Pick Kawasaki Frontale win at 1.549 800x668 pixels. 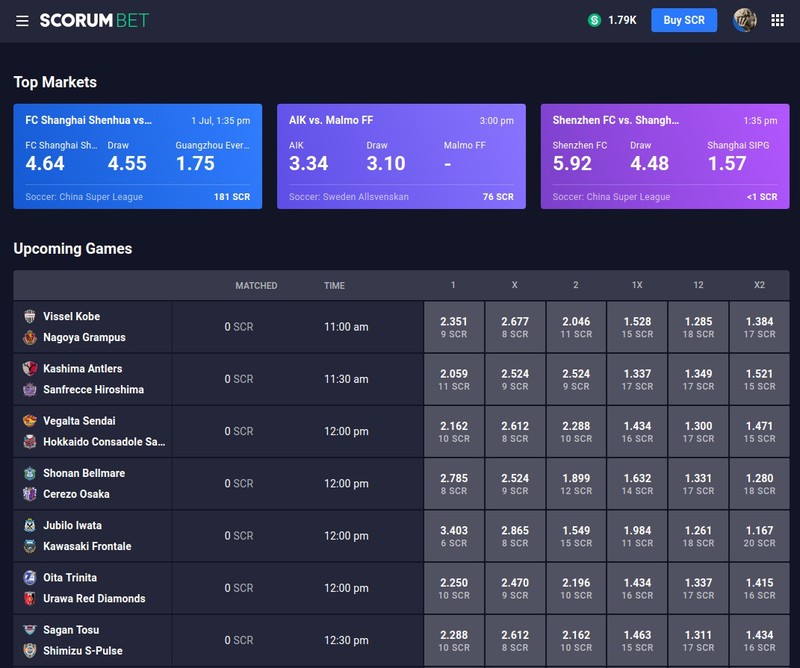[576, 536]
